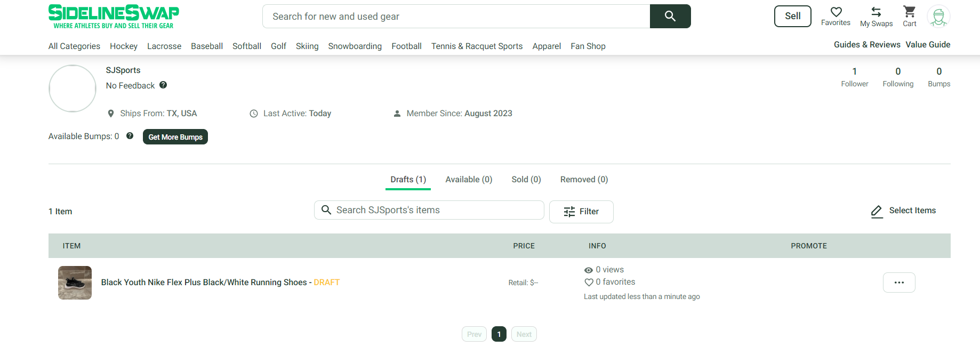The width and height of the screenshot is (980, 363).
Task: Click the 'Ships From: TX, USA' text
Action: coord(158,114)
